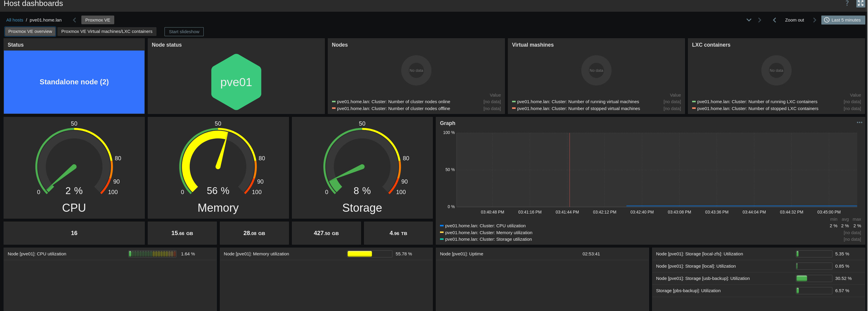868x311 pixels.
Task: Click the pve01 green hexagon
Action: pos(236,82)
